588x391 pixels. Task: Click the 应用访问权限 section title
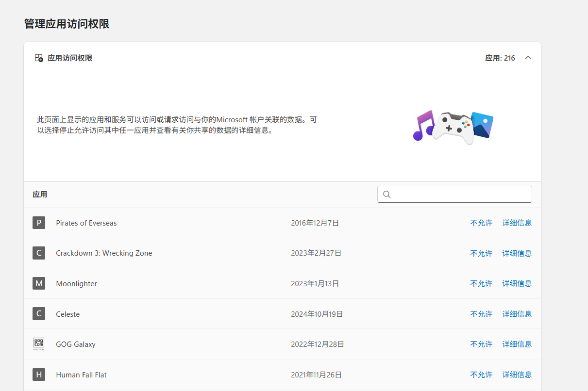tap(70, 58)
